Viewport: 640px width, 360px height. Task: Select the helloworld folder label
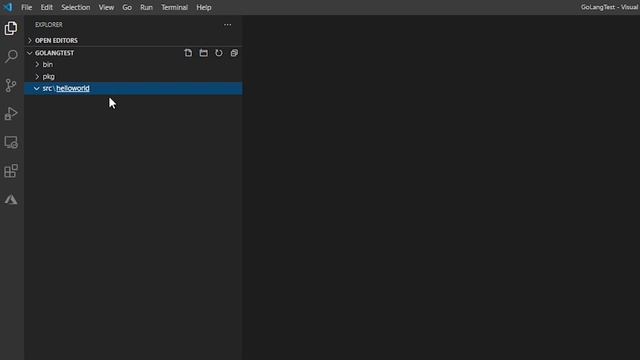[x=73, y=88]
